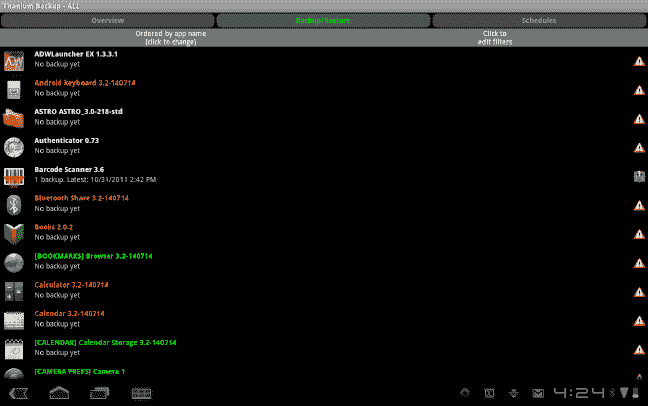Open Android keyboard 3.2-140714 entry
The height and width of the screenshot is (406, 648).
click(324, 89)
